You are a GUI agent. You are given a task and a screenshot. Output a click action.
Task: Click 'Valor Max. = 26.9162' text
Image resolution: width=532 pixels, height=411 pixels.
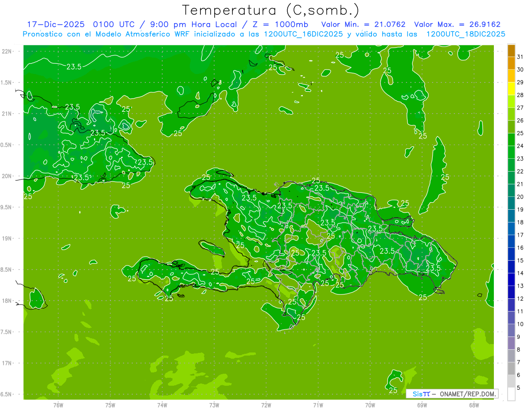(458, 24)
